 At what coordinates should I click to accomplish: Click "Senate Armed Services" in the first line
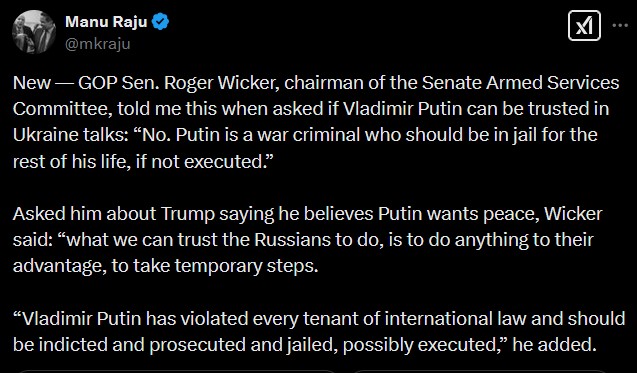(520, 82)
